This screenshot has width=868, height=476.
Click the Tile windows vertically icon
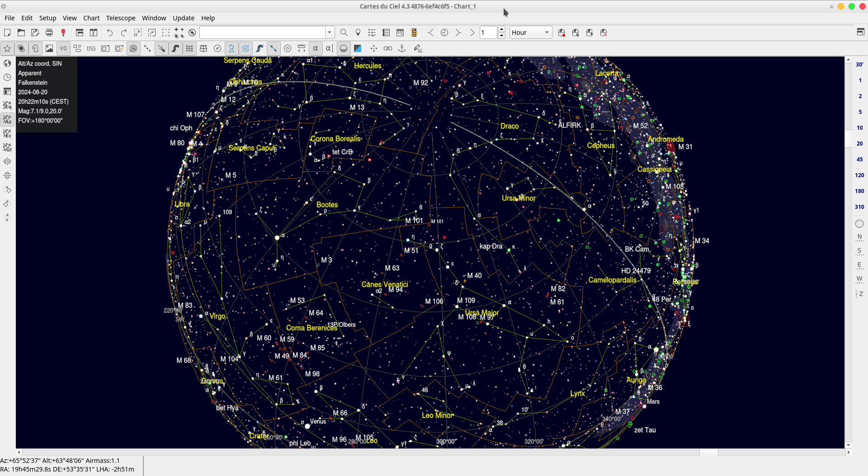[x=94, y=33]
